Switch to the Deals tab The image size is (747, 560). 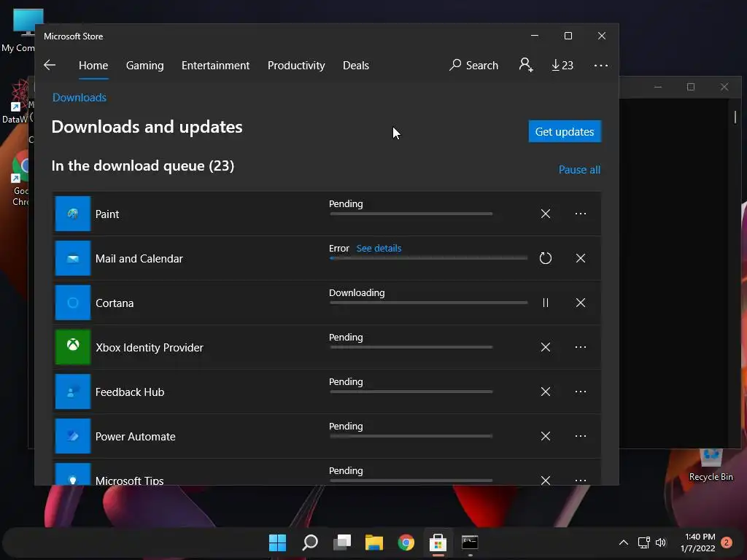356,65
